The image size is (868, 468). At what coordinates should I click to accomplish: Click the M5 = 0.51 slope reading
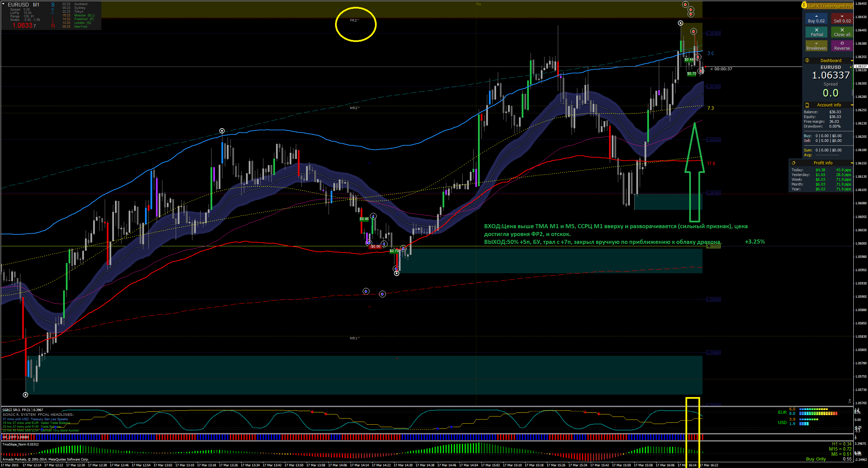point(841,454)
